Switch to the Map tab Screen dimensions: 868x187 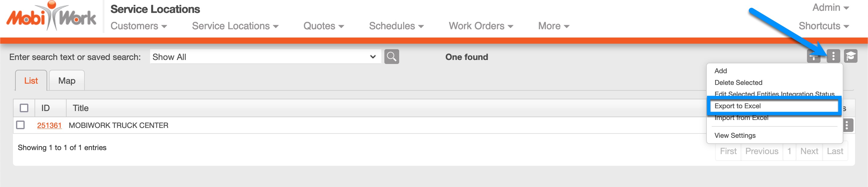67,81
